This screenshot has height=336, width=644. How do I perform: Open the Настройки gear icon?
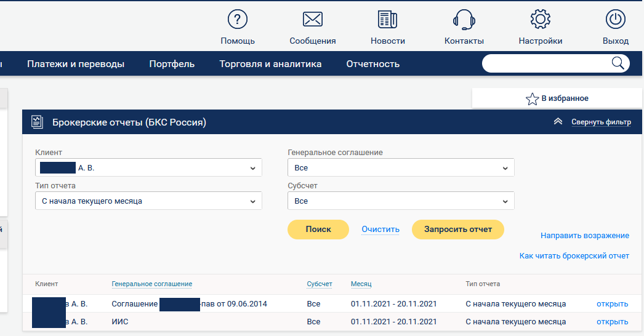pyautogui.click(x=540, y=20)
